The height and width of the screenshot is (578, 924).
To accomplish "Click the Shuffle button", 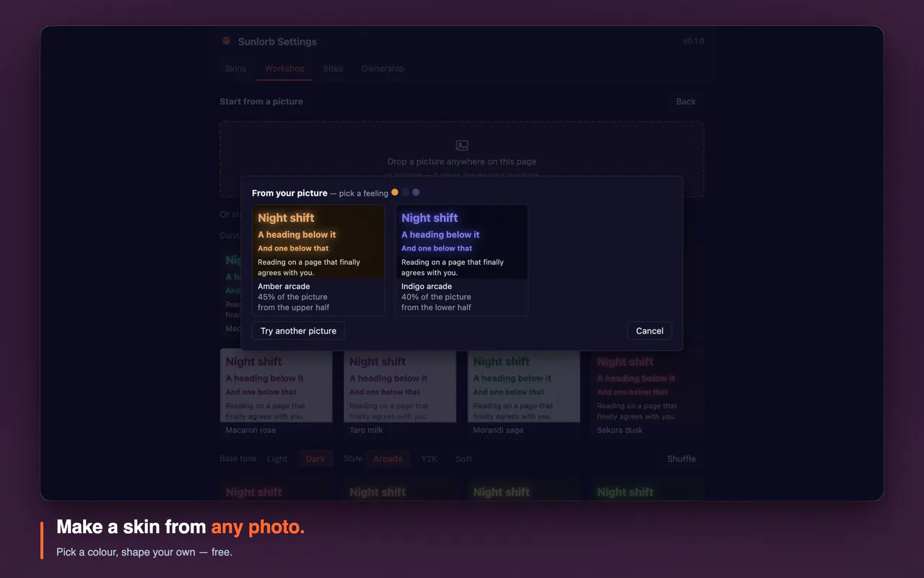I will (681, 459).
